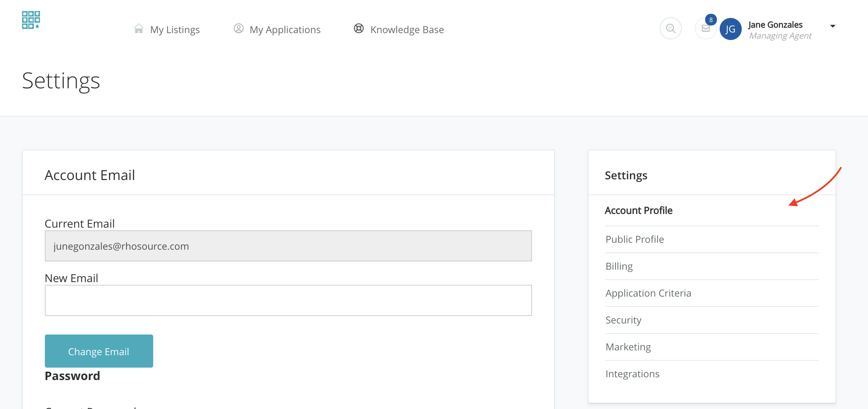This screenshot has width=868, height=409.
Task: Click the My Applications person icon
Action: [238, 29]
